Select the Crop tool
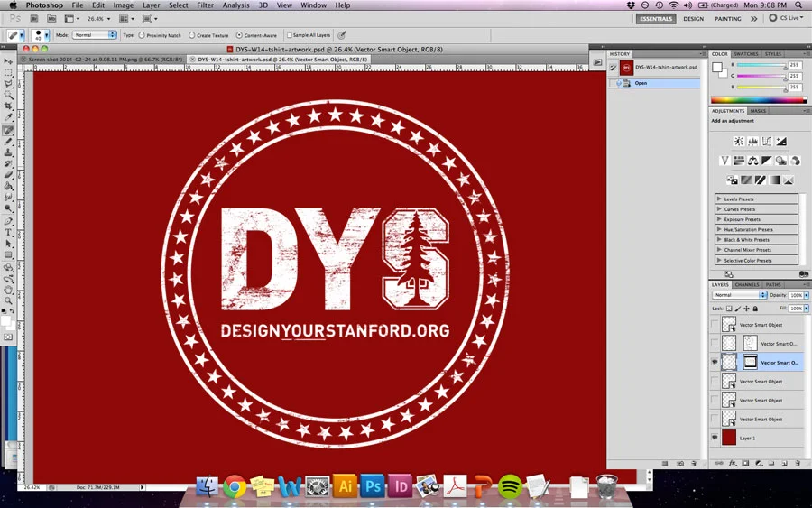 coord(8,106)
